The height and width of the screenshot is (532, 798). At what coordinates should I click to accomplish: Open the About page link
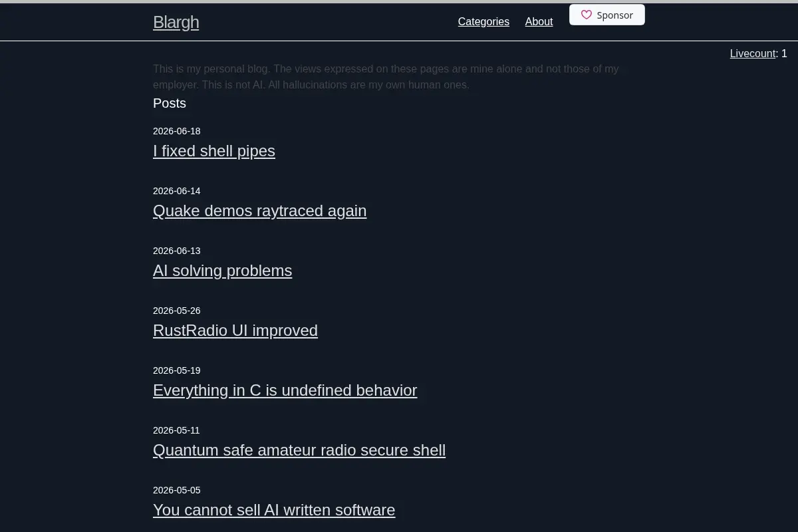[539, 21]
